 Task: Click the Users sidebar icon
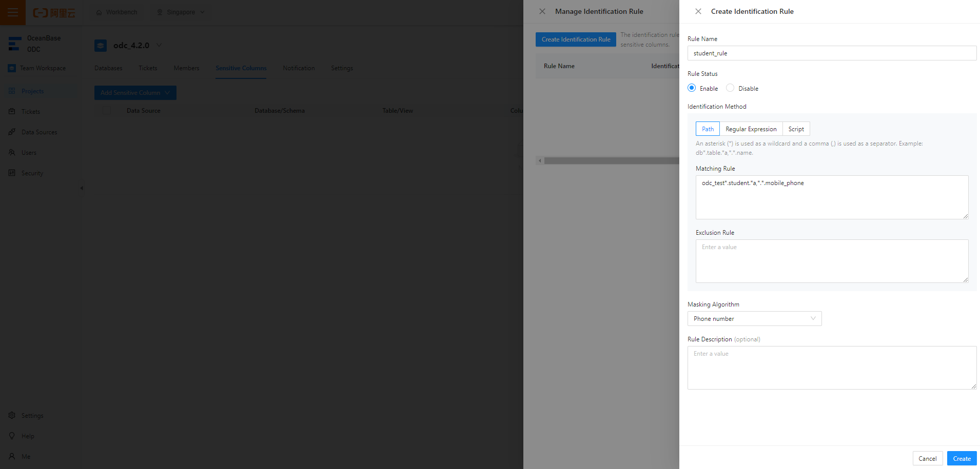[x=12, y=152]
